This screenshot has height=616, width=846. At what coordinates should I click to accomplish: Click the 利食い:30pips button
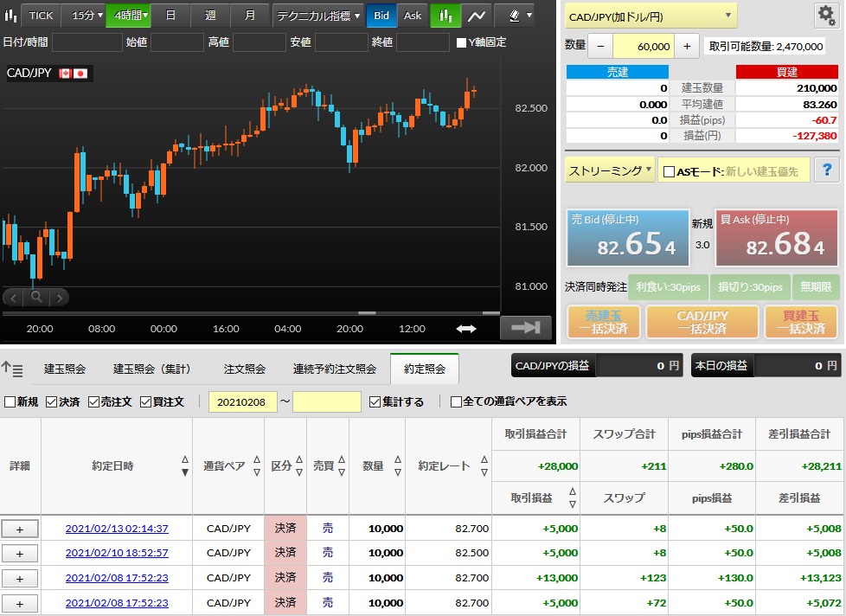coord(668,287)
